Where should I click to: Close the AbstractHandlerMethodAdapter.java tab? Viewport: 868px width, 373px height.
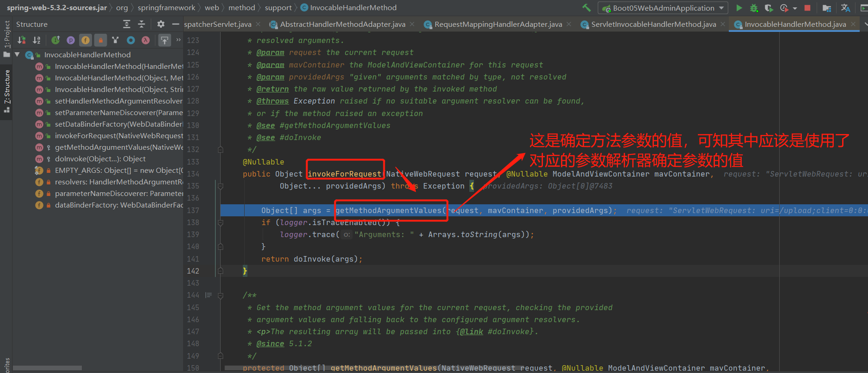coord(412,24)
